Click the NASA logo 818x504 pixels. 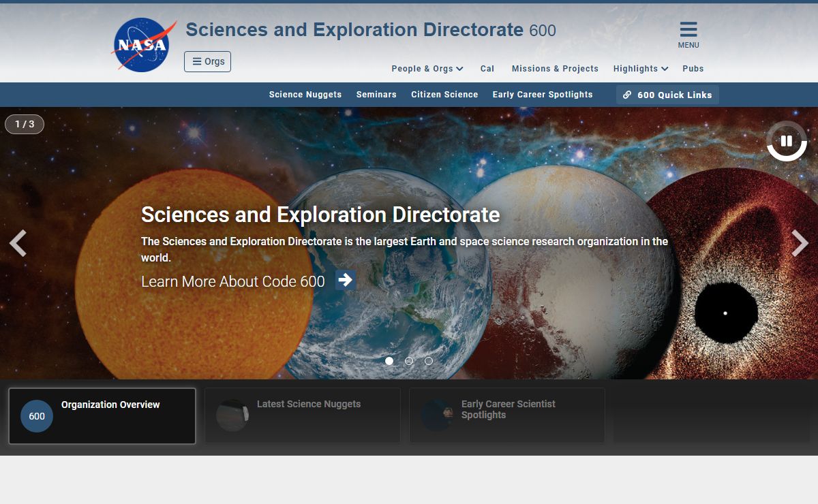click(x=143, y=45)
